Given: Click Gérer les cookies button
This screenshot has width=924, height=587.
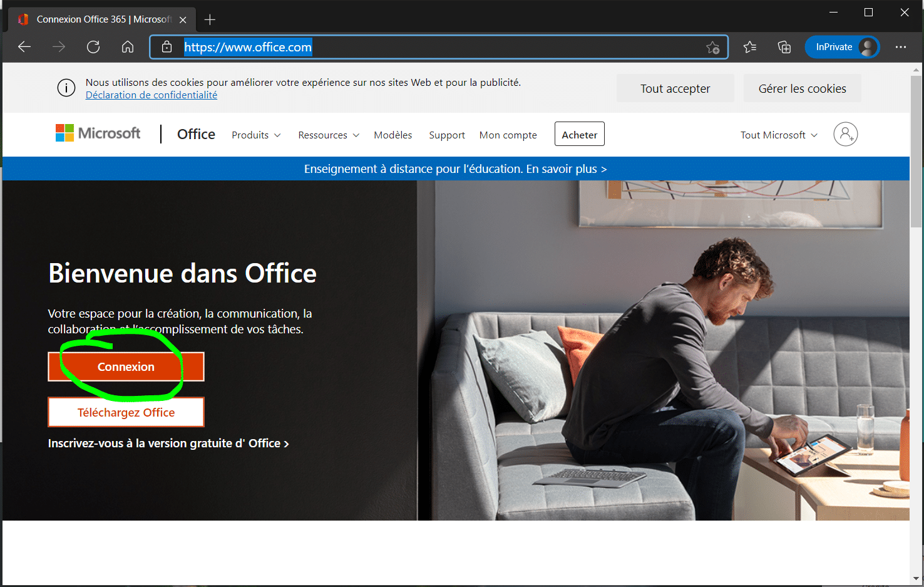Looking at the screenshot, I should point(802,88).
